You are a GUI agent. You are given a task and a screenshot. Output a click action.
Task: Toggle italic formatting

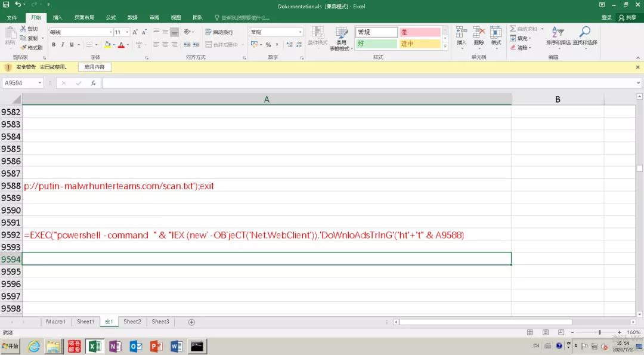(63, 44)
